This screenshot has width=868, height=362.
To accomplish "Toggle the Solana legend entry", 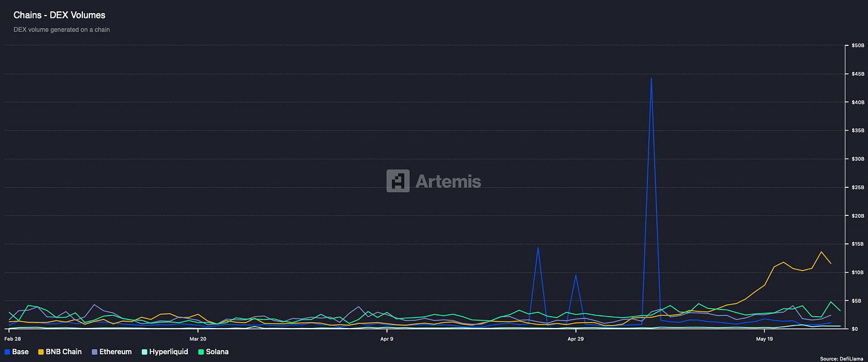I will click(x=213, y=352).
